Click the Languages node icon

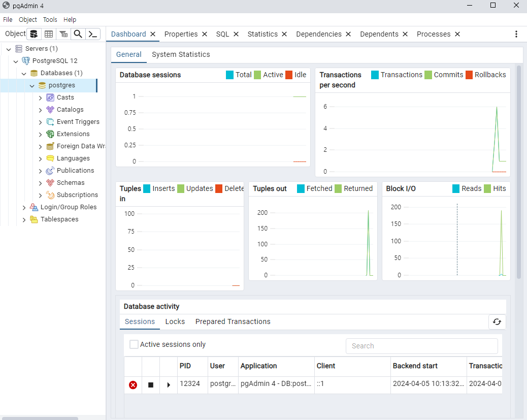(x=50, y=158)
